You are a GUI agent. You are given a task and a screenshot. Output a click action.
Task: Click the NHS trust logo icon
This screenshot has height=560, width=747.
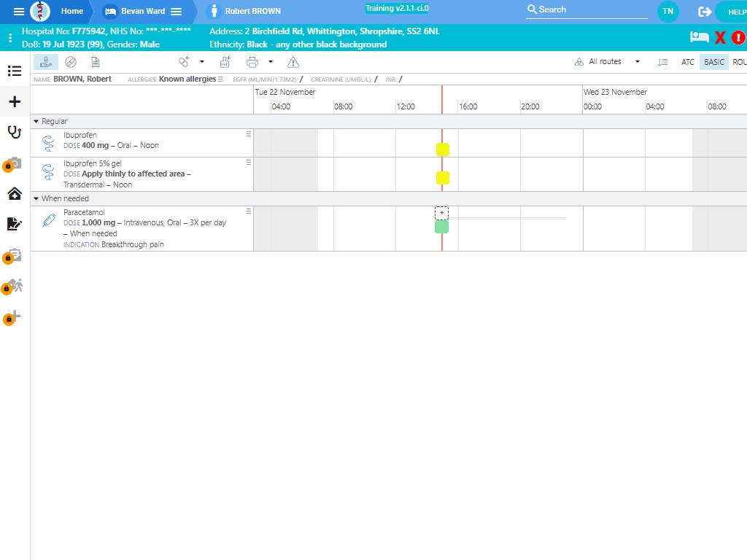pos(40,12)
